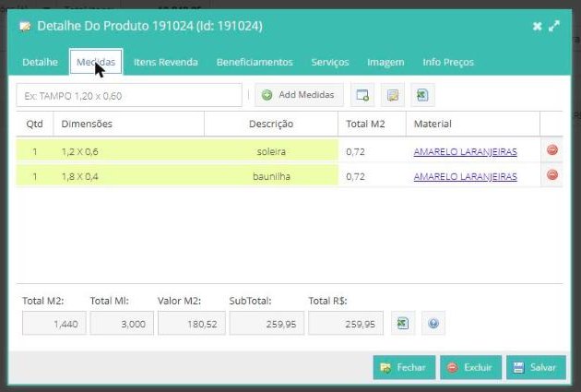Open the Detalhe tab
This screenshot has height=392, width=581.
point(40,62)
